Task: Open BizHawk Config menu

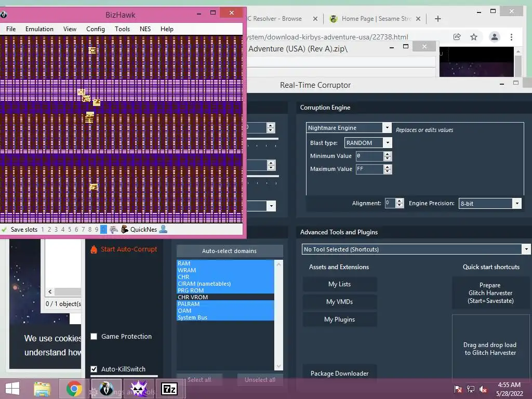Action: [x=96, y=29]
